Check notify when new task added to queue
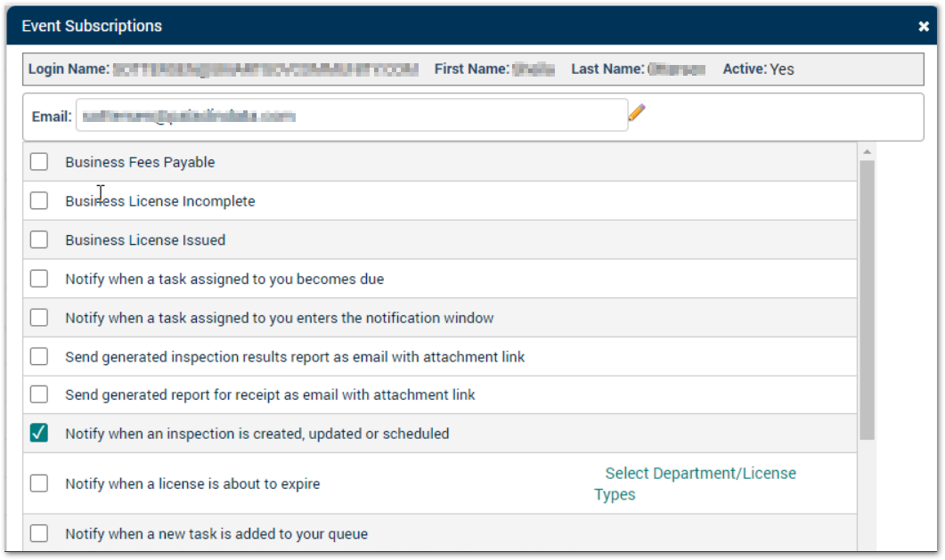The width and height of the screenshot is (945, 560). coord(38,532)
